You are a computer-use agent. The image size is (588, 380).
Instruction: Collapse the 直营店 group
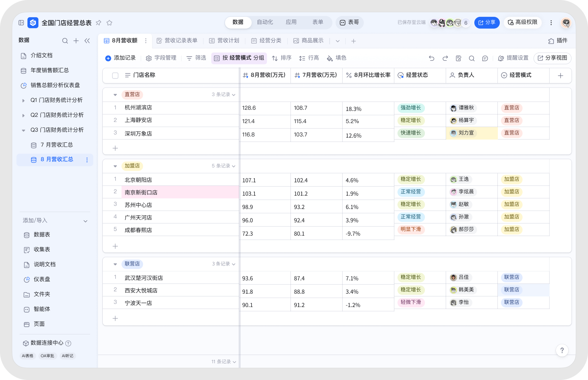coord(115,95)
